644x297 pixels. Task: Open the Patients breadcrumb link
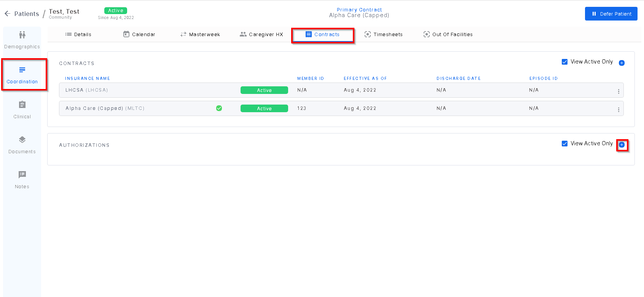click(27, 14)
